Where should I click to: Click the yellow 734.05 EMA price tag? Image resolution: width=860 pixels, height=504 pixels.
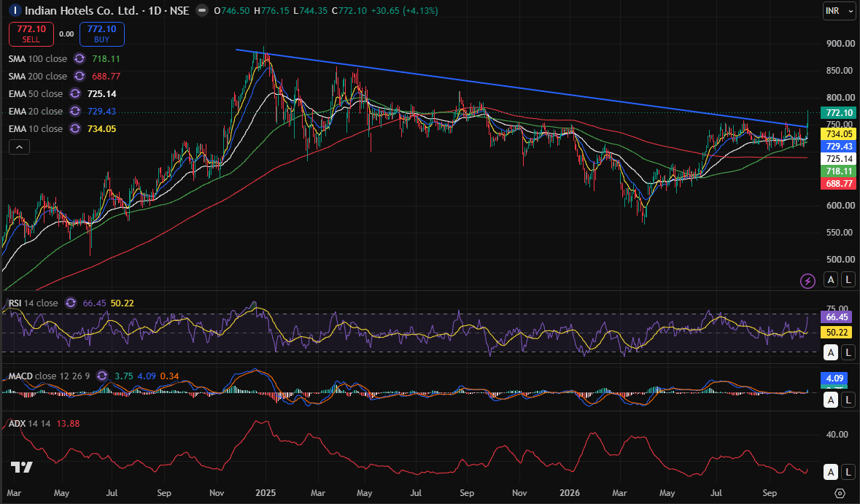[839, 133]
